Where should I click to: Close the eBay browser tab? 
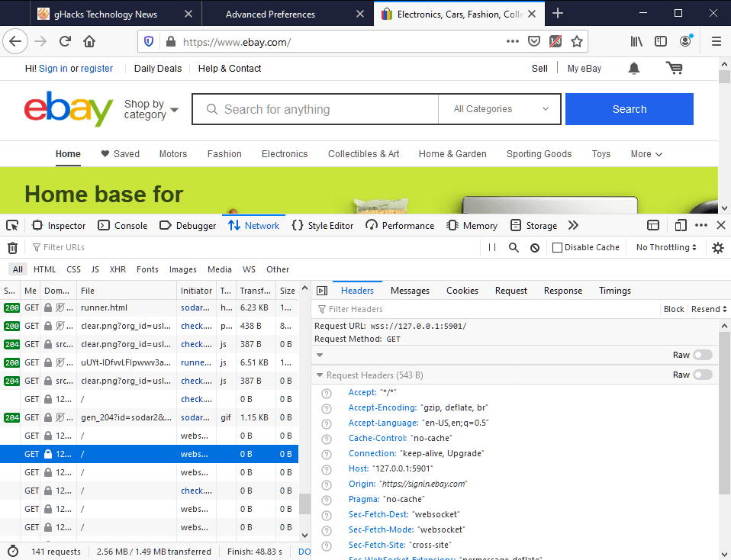532,14
